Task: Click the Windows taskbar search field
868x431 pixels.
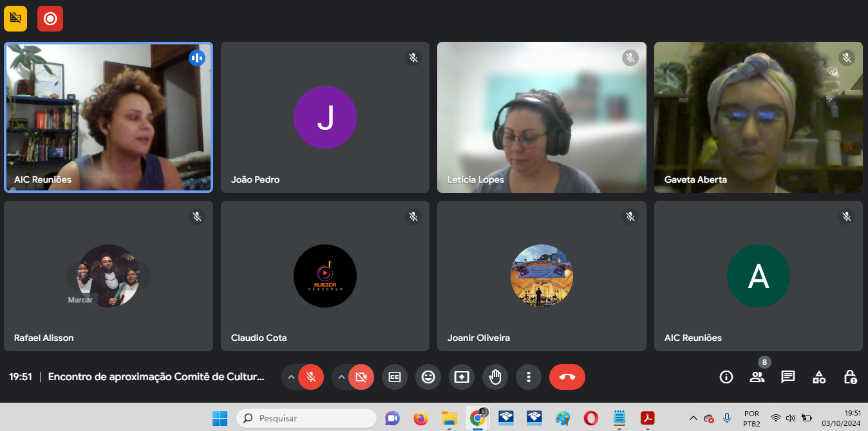Action: (307, 418)
